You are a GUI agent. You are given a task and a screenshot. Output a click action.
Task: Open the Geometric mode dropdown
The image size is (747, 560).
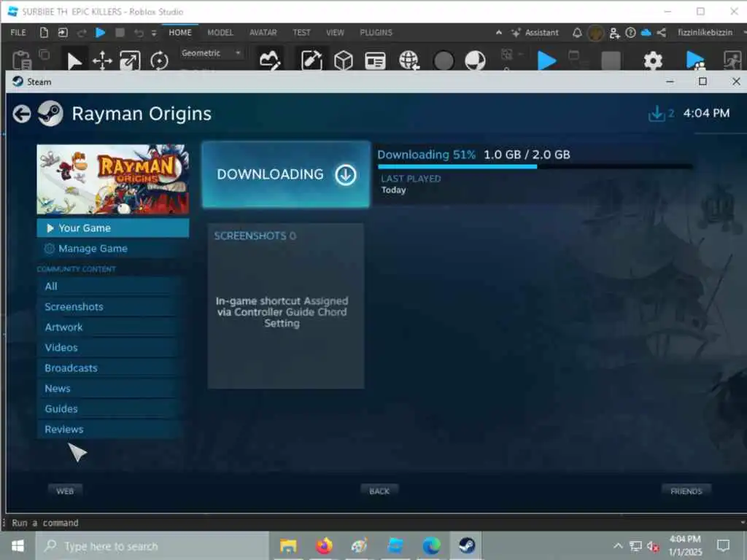[211, 52]
